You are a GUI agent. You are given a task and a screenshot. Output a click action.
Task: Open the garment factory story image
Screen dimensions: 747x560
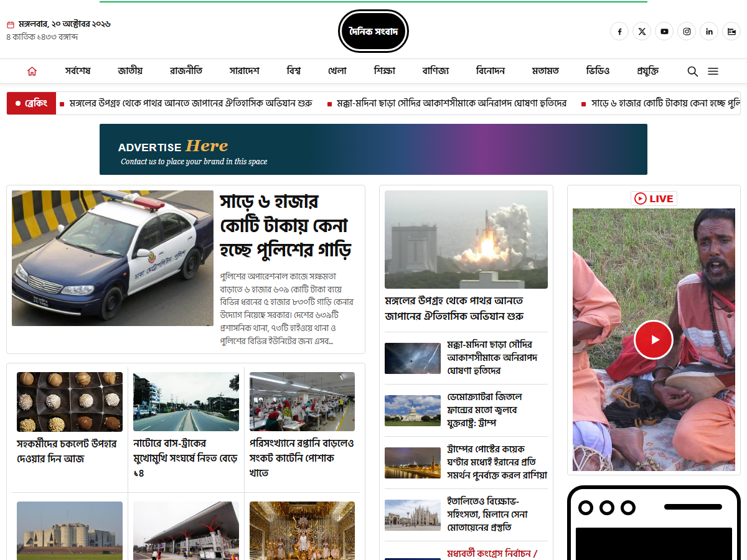[303, 402]
